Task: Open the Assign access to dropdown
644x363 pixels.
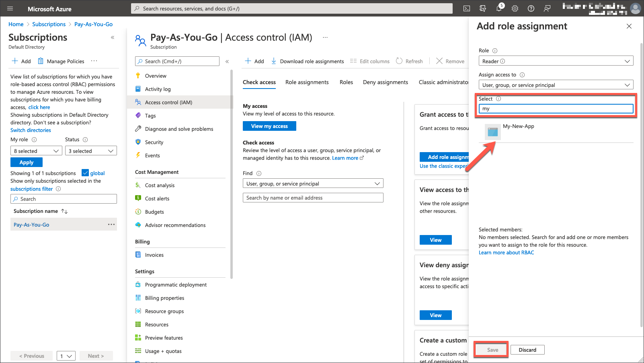Action: [556, 85]
